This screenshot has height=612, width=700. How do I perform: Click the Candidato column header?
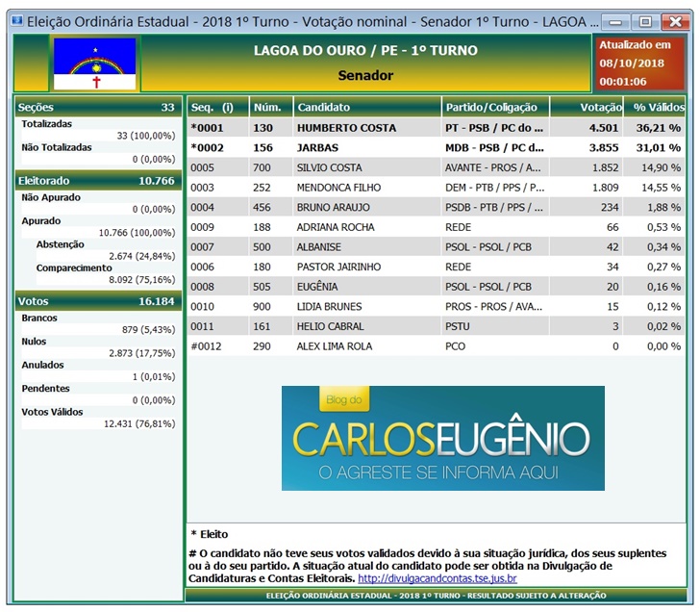367,107
